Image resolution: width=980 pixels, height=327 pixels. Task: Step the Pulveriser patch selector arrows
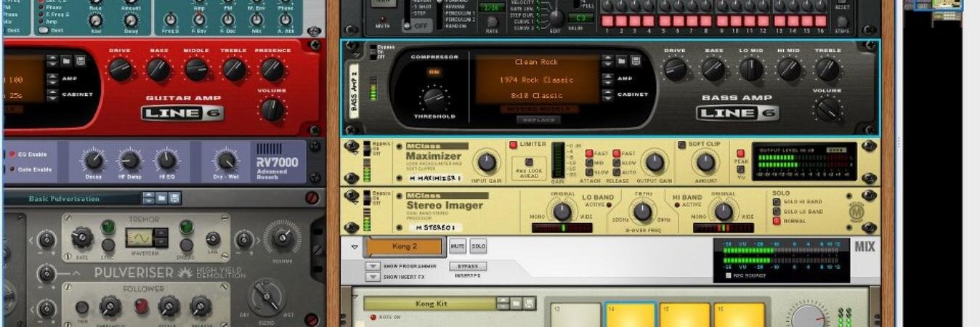[x=148, y=198]
